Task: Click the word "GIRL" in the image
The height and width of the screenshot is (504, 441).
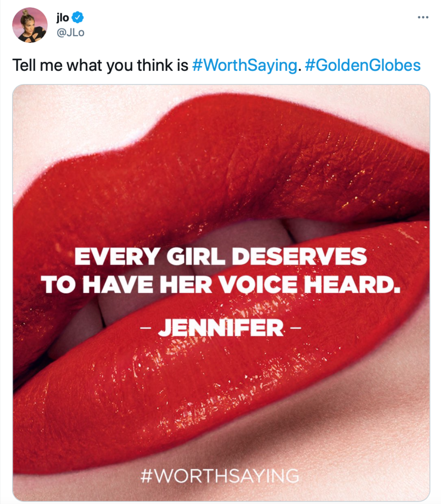Action: click(196, 256)
